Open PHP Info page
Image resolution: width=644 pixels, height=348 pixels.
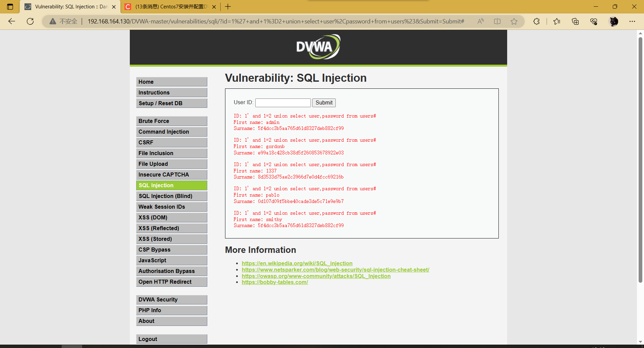click(172, 310)
